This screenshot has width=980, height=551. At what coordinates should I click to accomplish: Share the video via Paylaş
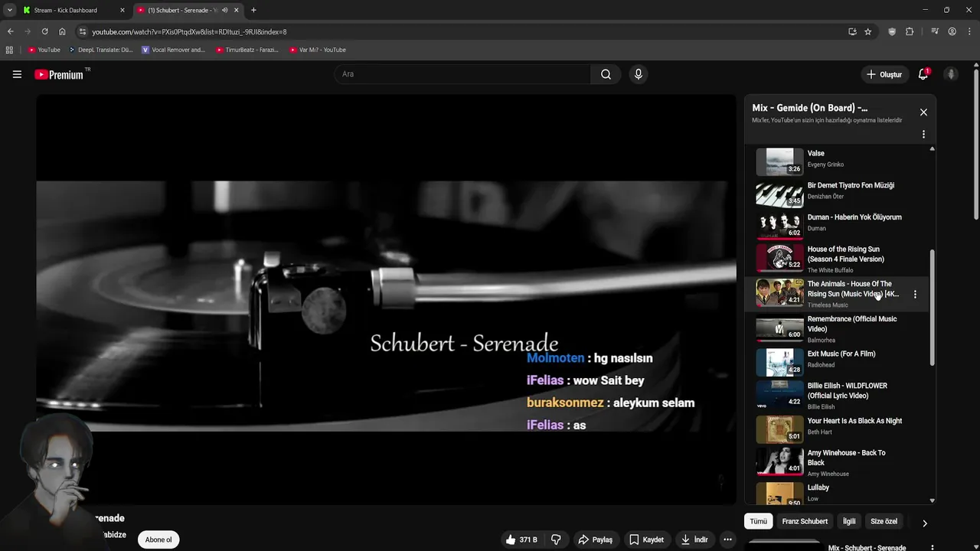point(595,540)
